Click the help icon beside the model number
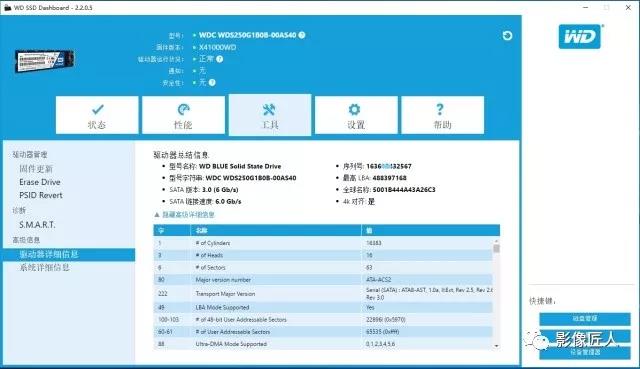The height and width of the screenshot is (369, 640). pos(302,35)
